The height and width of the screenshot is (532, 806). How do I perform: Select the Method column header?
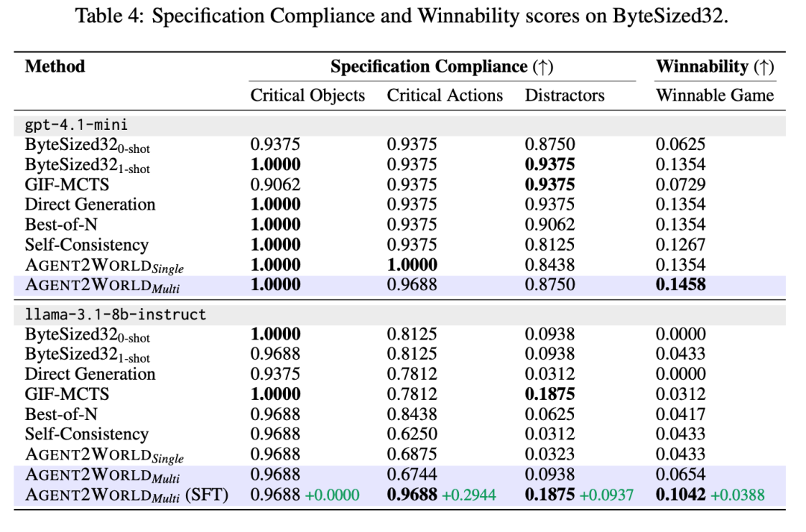point(55,66)
